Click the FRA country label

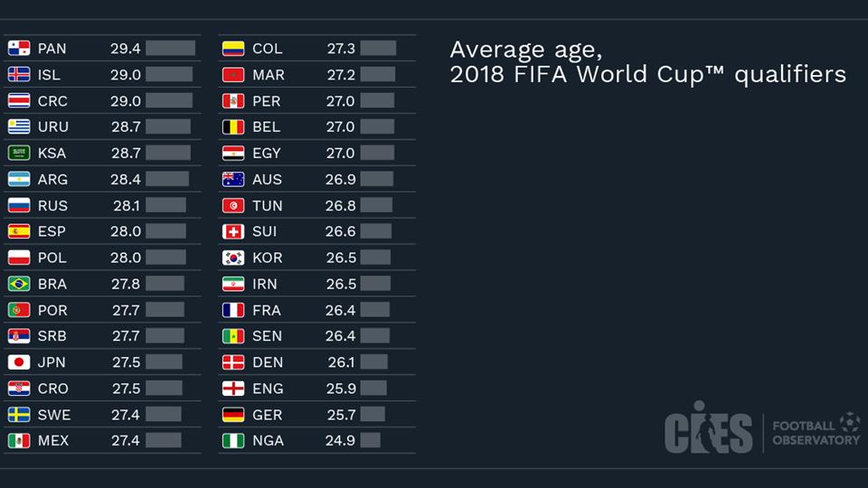(x=267, y=310)
